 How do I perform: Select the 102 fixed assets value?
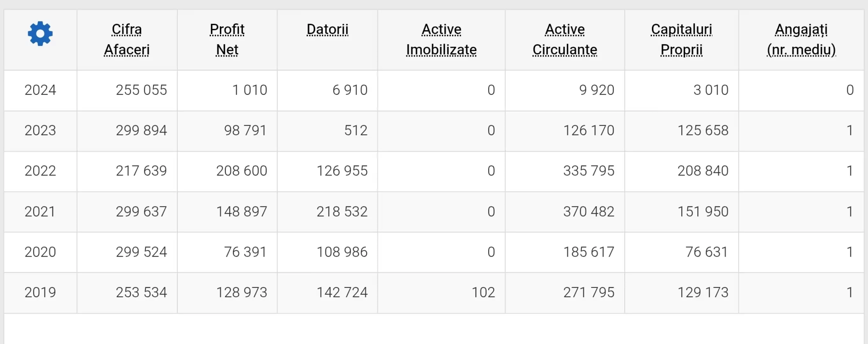tap(483, 292)
